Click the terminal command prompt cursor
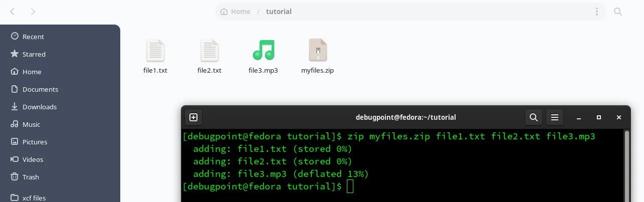 pyautogui.click(x=350, y=186)
